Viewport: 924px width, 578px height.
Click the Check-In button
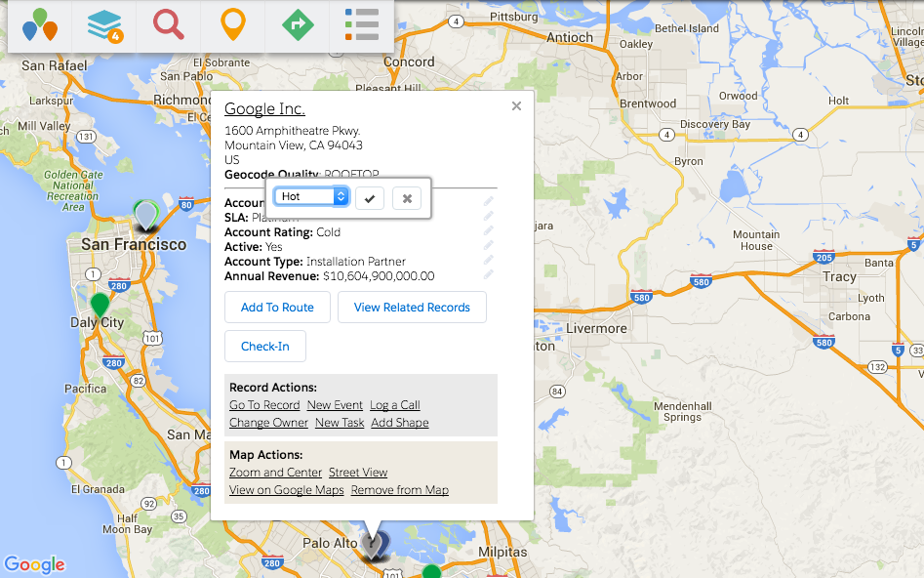(x=265, y=347)
